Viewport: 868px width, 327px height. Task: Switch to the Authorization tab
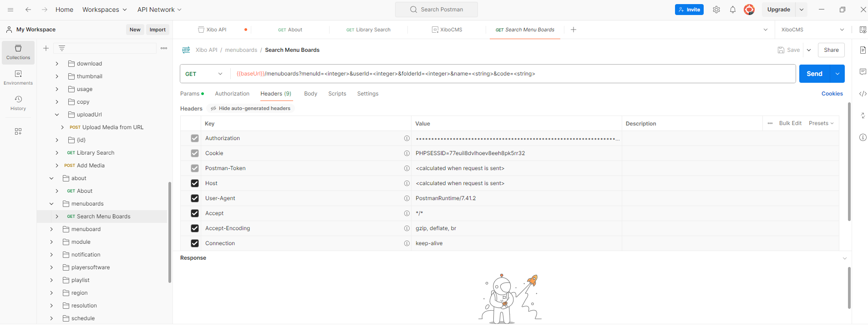232,94
